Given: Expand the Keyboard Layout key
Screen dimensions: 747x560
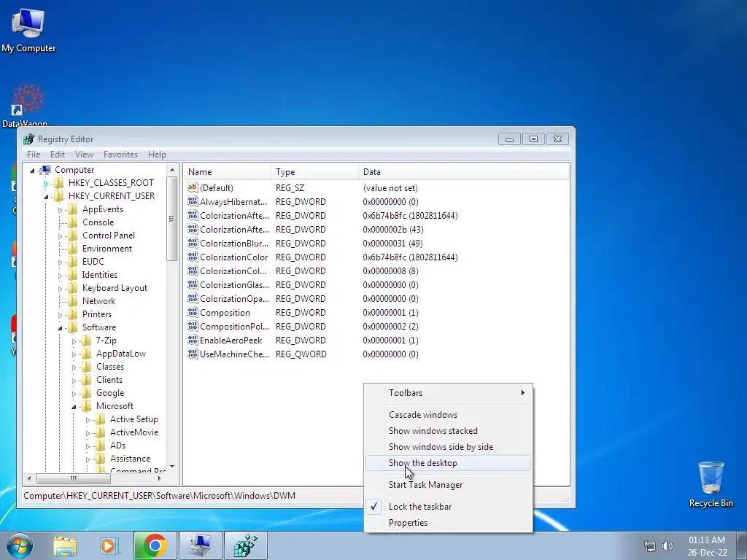Looking at the screenshot, I should [x=60, y=289].
